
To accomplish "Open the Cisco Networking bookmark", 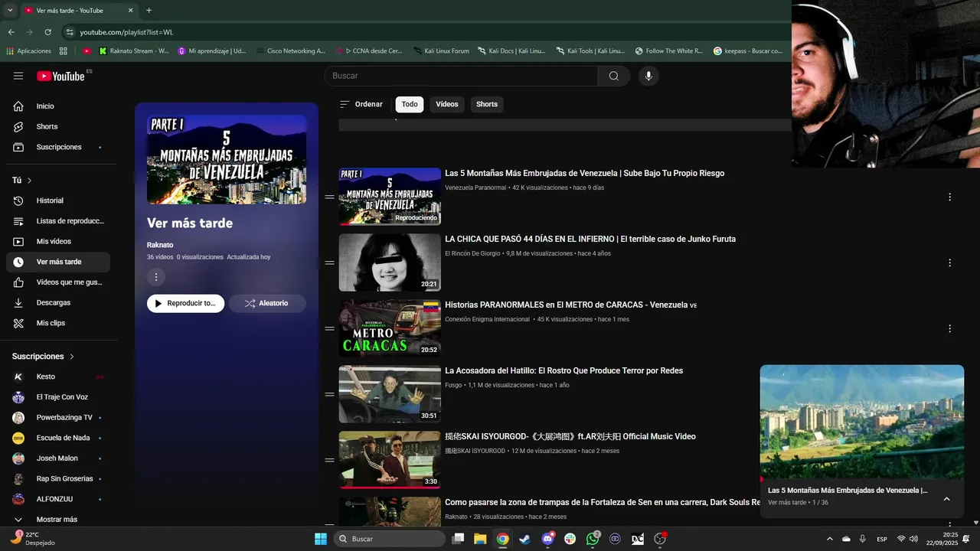I will pyautogui.click(x=291, y=51).
